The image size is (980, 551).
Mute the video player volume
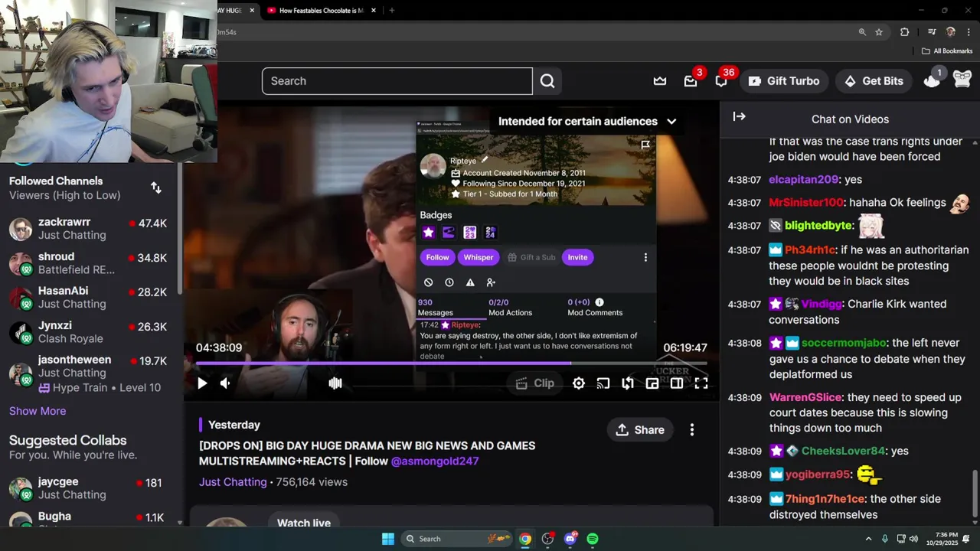(225, 383)
